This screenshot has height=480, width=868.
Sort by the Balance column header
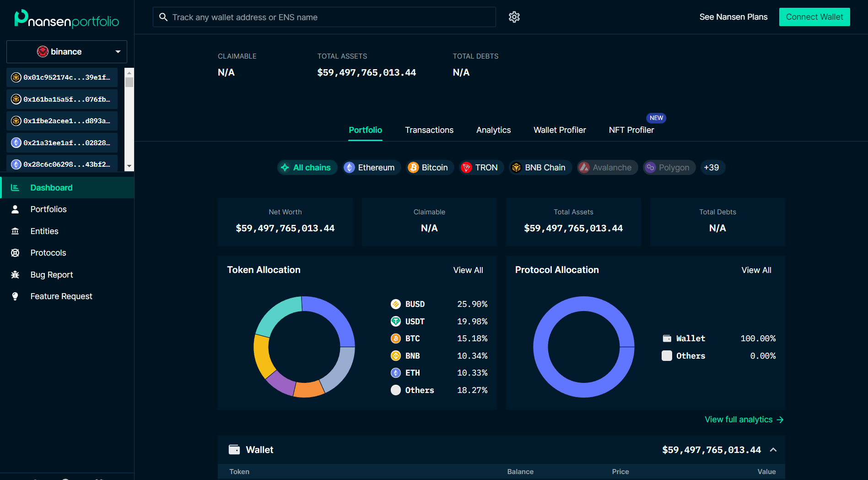point(520,472)
